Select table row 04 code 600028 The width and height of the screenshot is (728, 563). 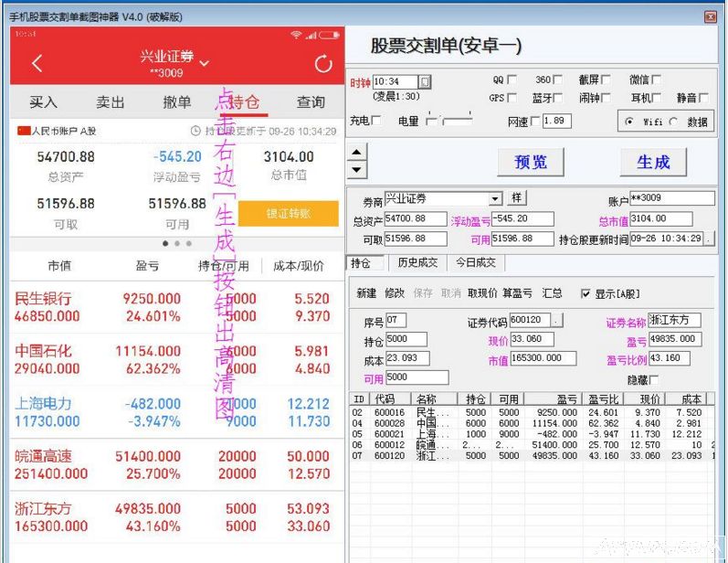(x=532, y=423)
